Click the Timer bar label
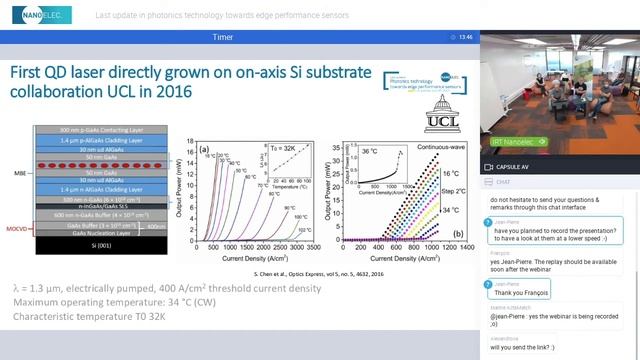The image size is (640, 360). tap(222, 37)
